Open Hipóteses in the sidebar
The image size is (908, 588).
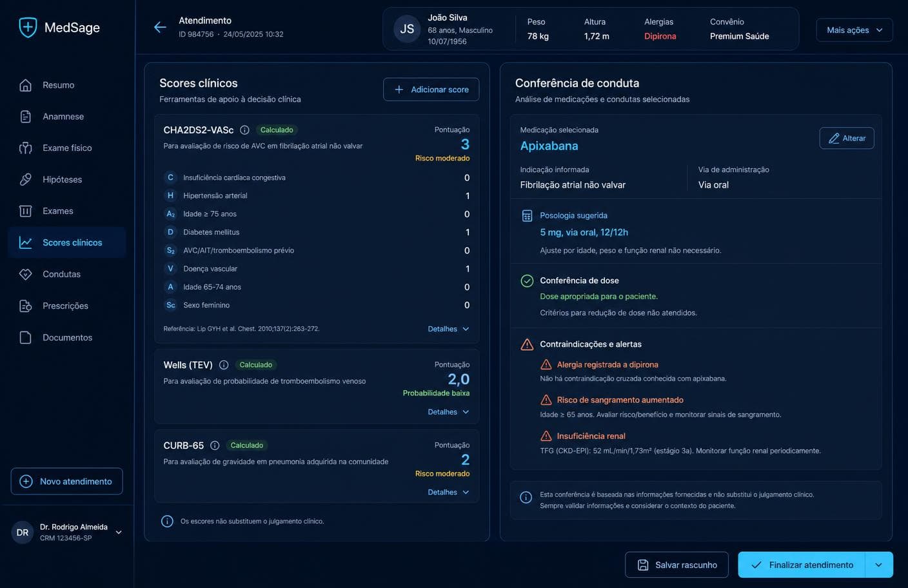66,180
